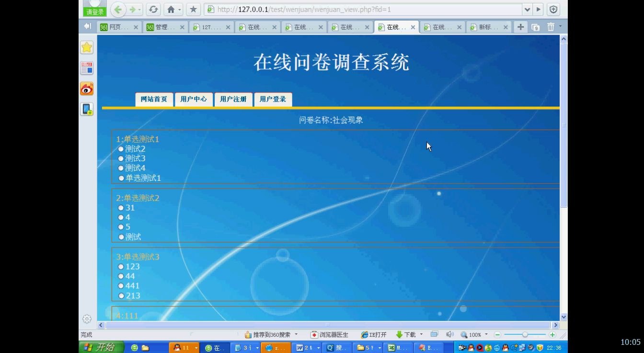This screenshot has width=644, height=353.
Task: Toggle the tab bar sidebar arrow icon
Action: (x=87, y=26)
